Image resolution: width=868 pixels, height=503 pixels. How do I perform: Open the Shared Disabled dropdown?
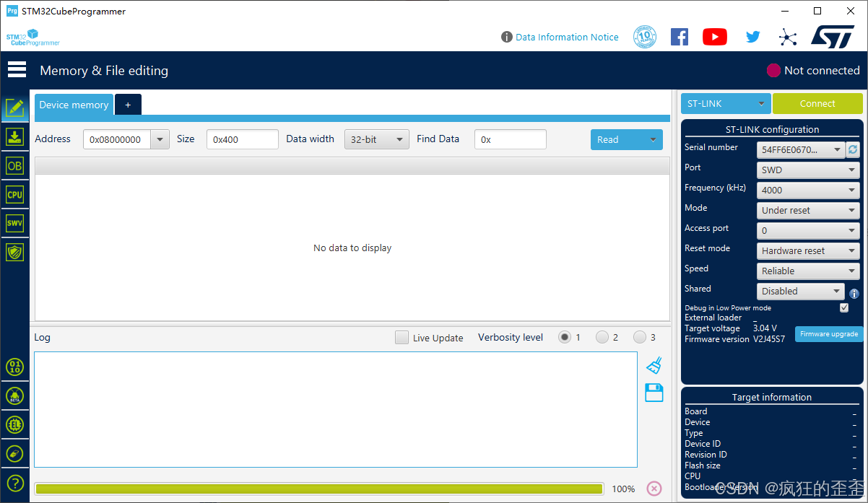pyautogui.click(x=801, y=291)
